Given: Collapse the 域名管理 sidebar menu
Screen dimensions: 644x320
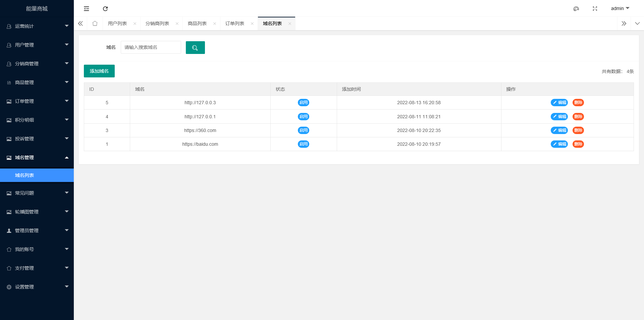Looking at the screenshot, I should click(37, 157).
